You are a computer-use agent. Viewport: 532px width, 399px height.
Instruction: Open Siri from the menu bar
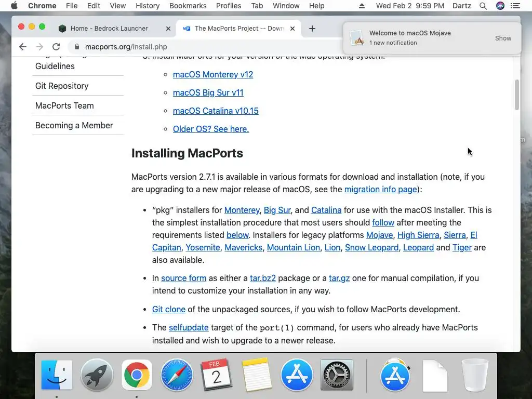tap(500, 6)
